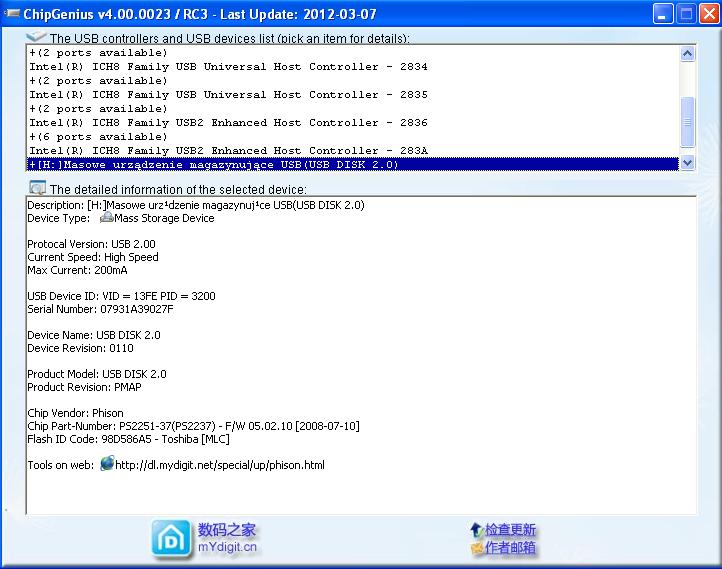Click the 'Product Model: USB DISK 2.0' line
722x569 pixels.
97,374
